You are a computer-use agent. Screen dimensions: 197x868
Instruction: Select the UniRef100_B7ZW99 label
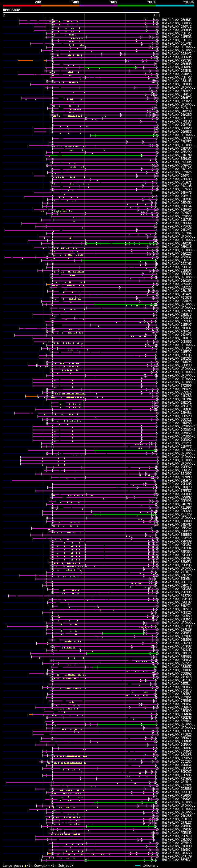tap(177, 386)
